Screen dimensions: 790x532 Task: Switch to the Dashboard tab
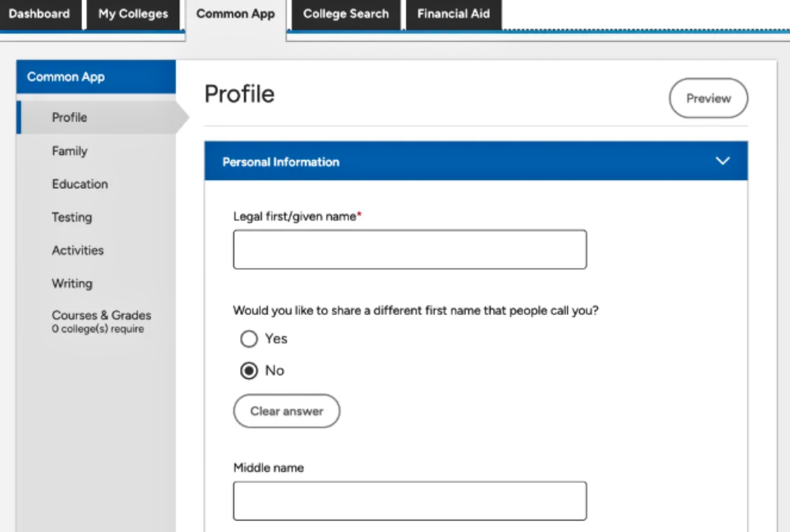point(40,13)
